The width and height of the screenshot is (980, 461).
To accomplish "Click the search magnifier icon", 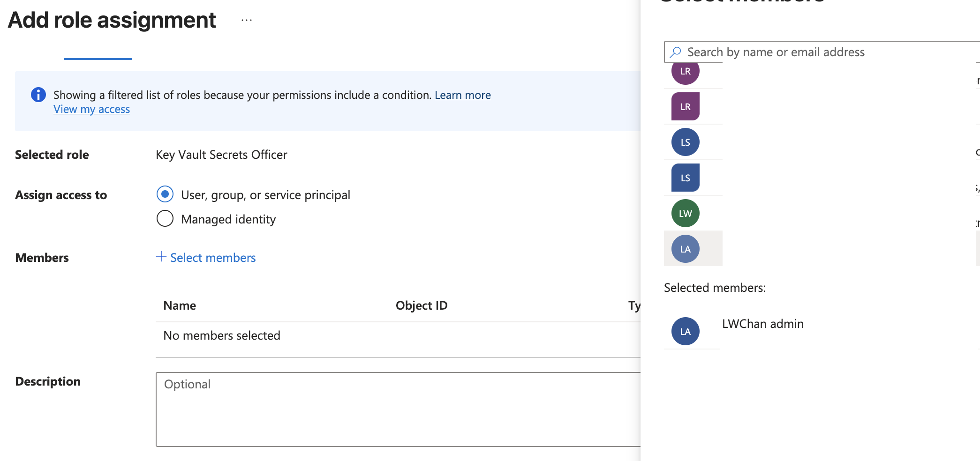I will click(x=676, y=52).
